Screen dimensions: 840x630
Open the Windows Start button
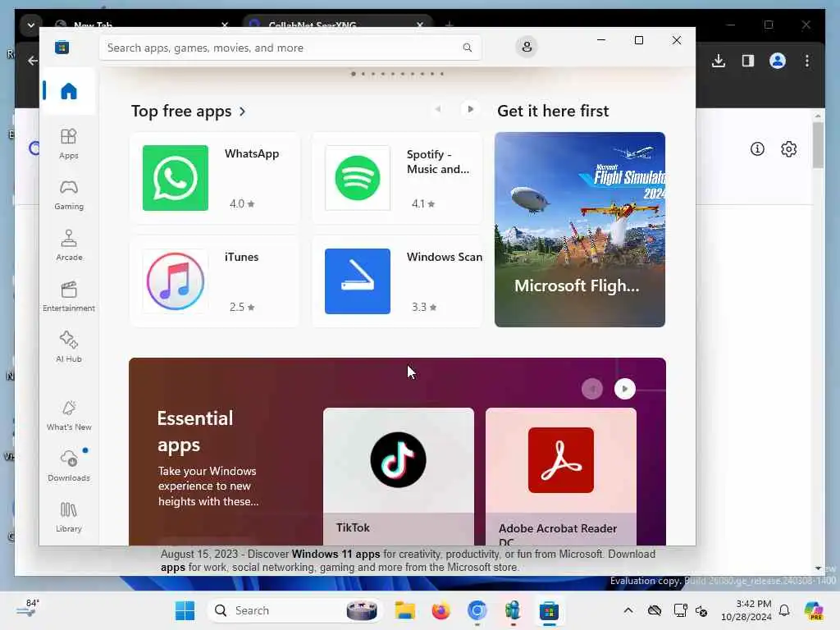pyautogui.click(x=185, y=610)
